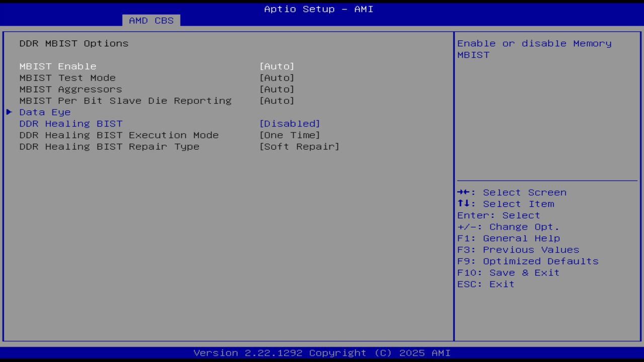Viewport: 644px width, 362px height.
Task: Click the F1: General Help hint
Action: 509,238
